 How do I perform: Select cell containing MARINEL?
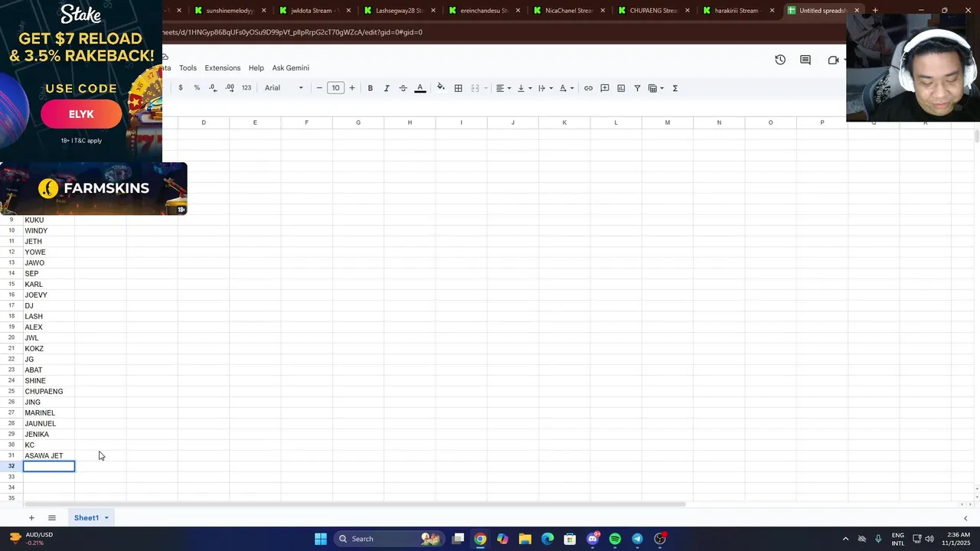pyautogui.click(x=49, y=412)
